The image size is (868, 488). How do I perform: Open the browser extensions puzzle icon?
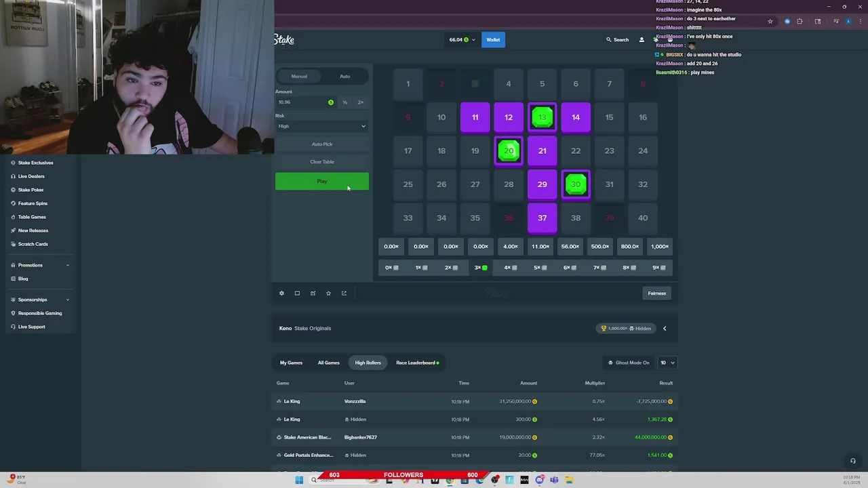[x=800, y=22]
